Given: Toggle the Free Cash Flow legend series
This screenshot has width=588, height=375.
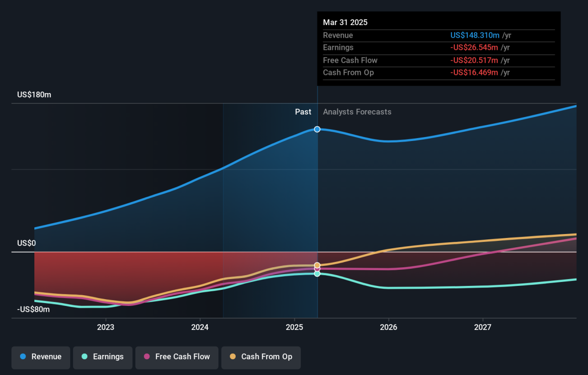Looking at the screenshot, I should tap(177, 357).
